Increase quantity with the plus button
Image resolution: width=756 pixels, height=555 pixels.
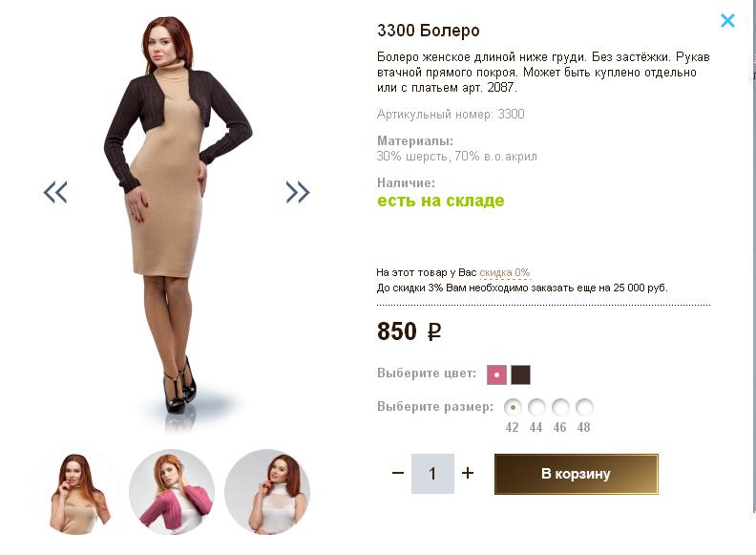click(x=468, y=473)
